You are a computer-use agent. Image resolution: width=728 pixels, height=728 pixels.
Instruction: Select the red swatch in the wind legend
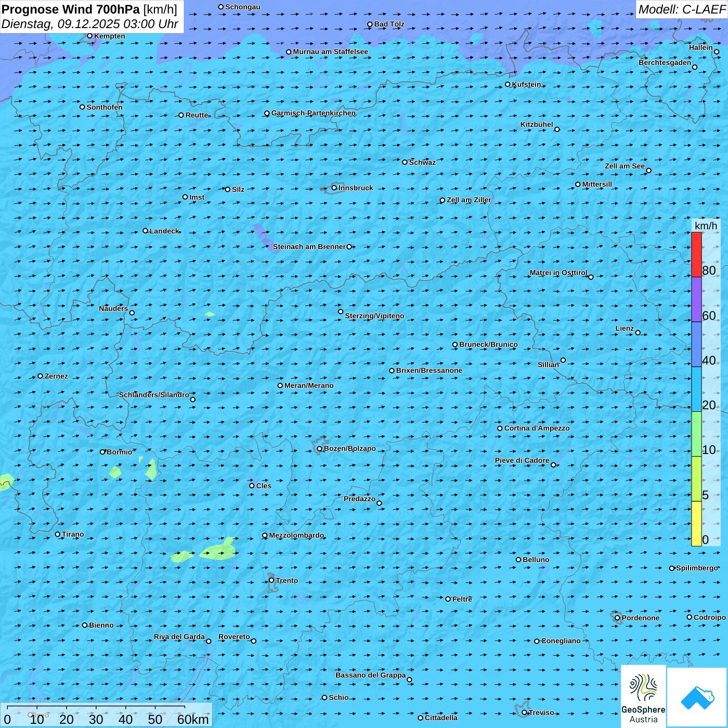[x=696, y=254]
